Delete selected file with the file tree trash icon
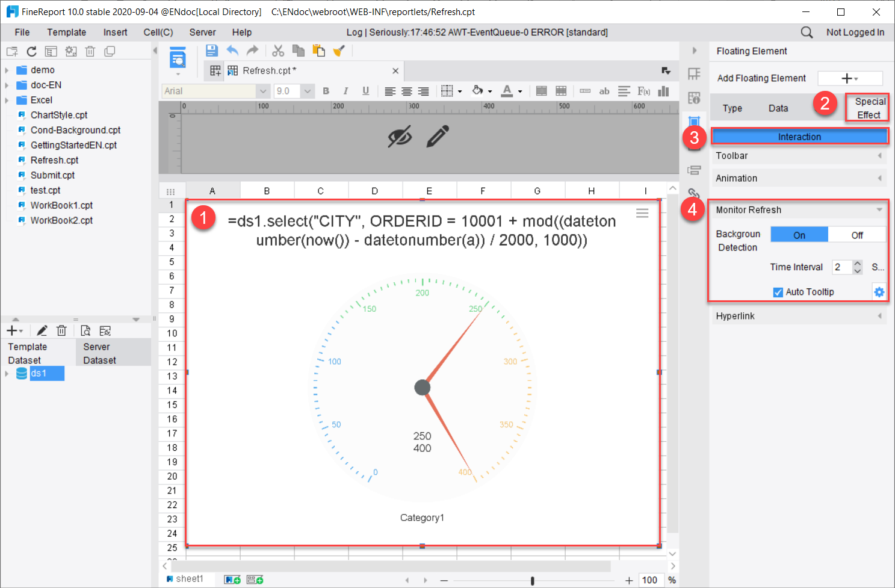 coord(90,52)
